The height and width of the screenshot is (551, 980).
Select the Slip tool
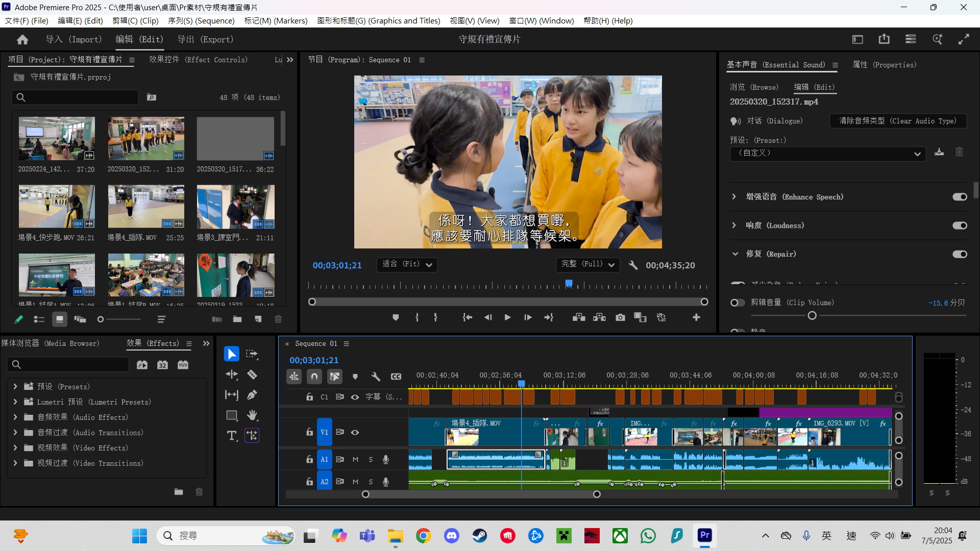pos(231,395)
